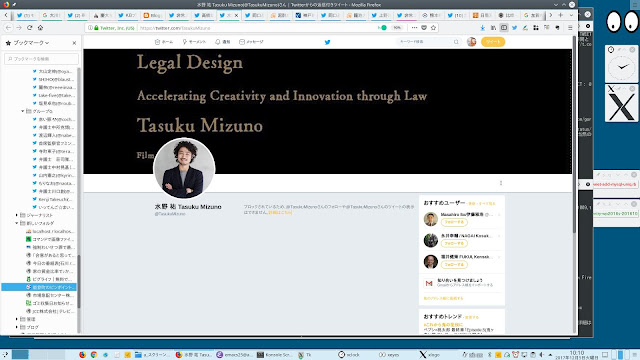Screen dimensions: 640x360
Task: Collapse the 新しいフォルダ bookmark folder
Action: pyautogui.click(x=17, y=223)
